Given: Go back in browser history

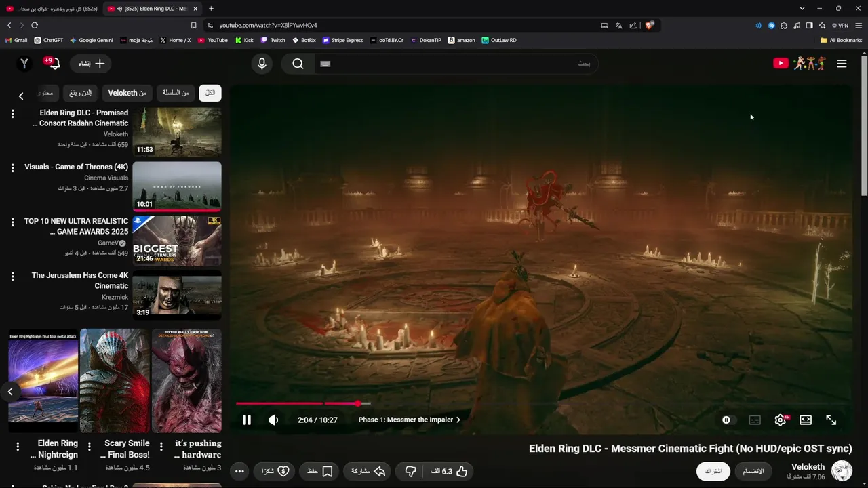Looking at the screenshot, I should point(9,25).
